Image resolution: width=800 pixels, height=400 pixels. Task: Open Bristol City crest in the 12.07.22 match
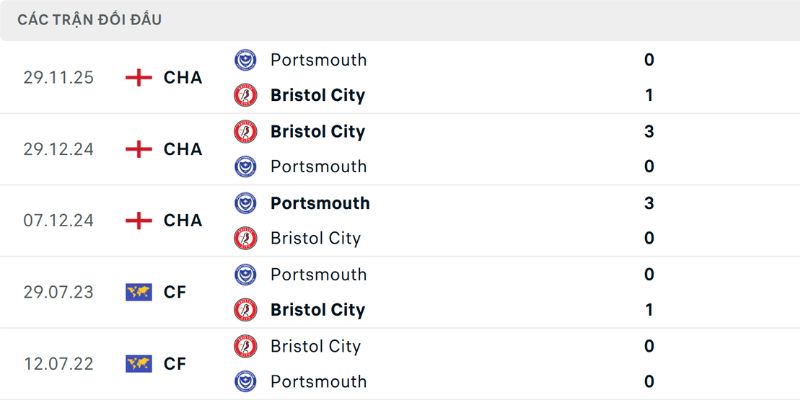(x=245, y=346)
